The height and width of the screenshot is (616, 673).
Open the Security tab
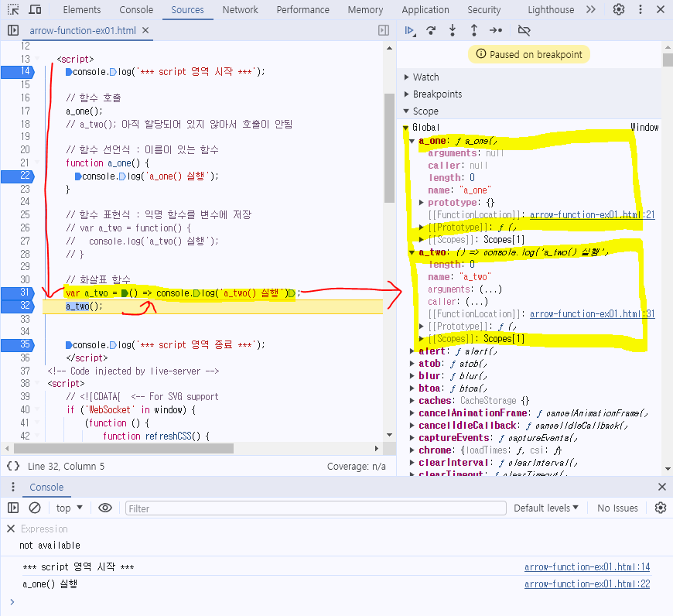(483, 9)
